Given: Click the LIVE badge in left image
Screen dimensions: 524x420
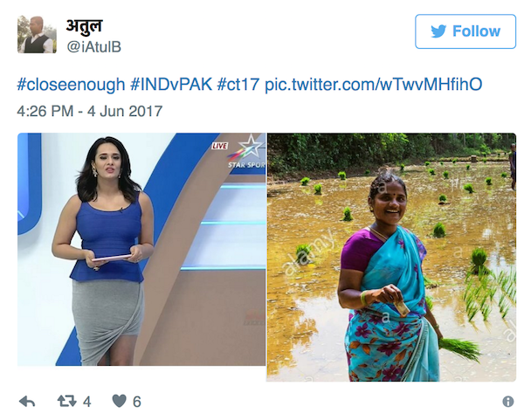Looking at the screenshot, I should (x=219, y=146).
